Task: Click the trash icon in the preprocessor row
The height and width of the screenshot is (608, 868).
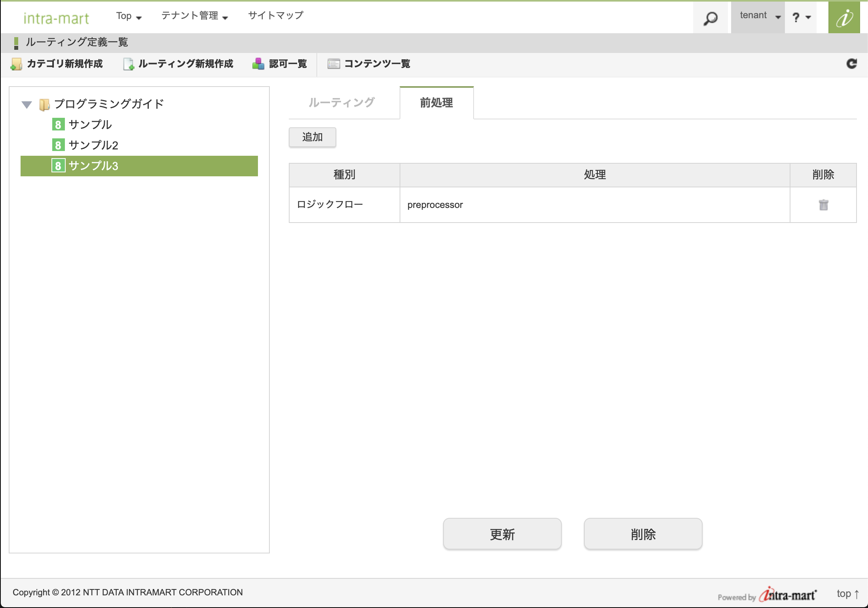Action: tap(823, 205)
